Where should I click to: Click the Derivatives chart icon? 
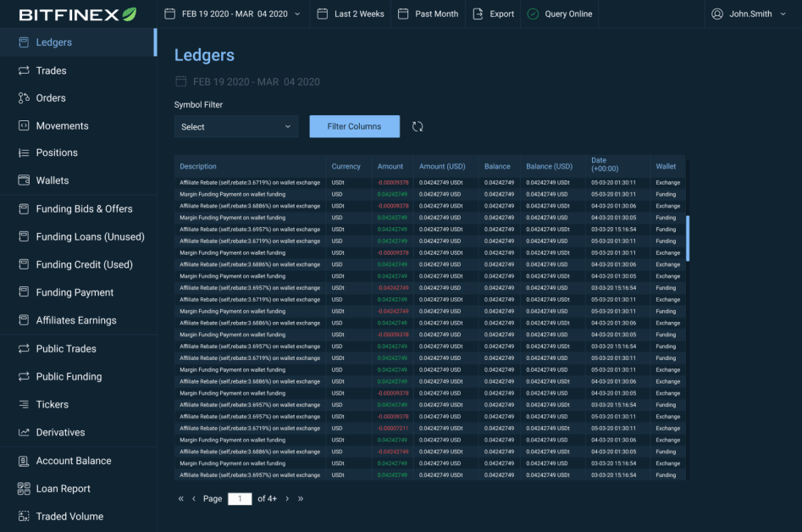coord(24,432)
